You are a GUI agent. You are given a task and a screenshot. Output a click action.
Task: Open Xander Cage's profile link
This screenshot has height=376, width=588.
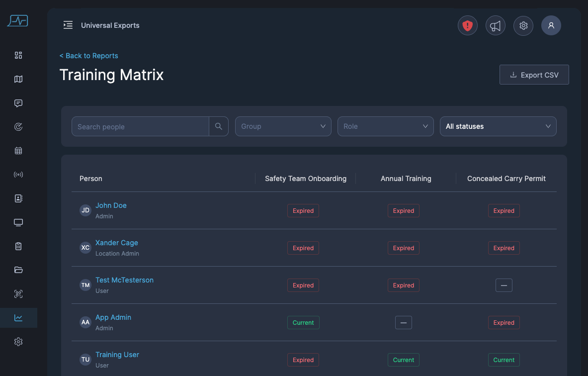pyautogui.click(x=117, y=243)
